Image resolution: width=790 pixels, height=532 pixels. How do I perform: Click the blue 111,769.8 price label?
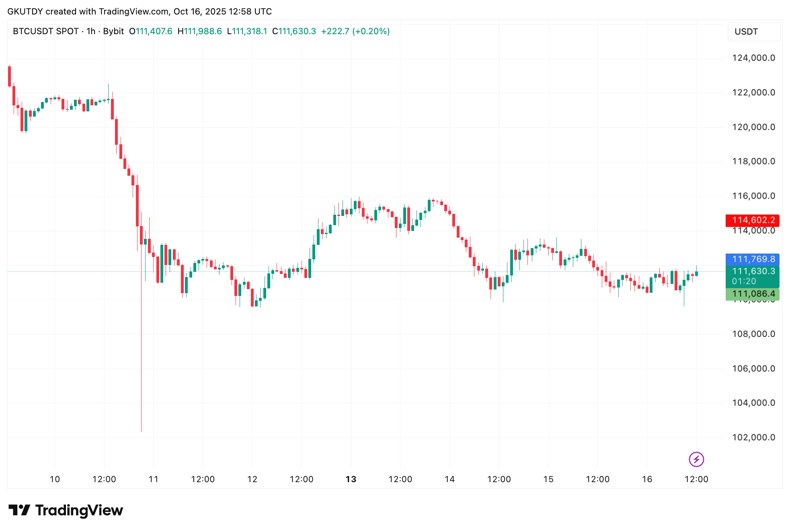point(752,259)
